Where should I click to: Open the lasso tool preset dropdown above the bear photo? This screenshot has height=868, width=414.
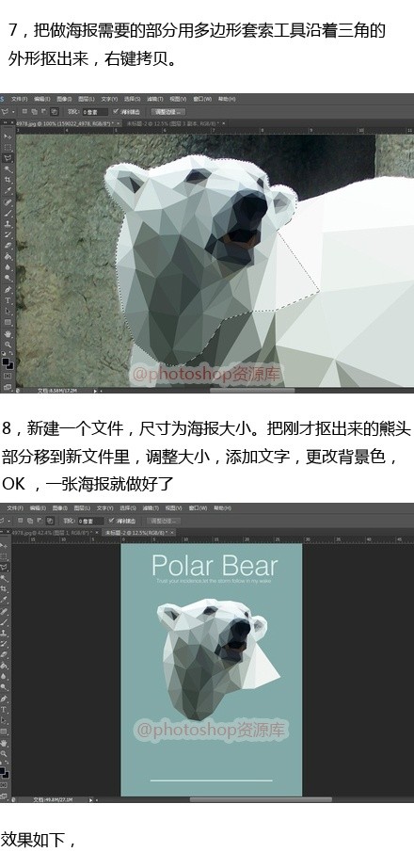click(9, 111)
